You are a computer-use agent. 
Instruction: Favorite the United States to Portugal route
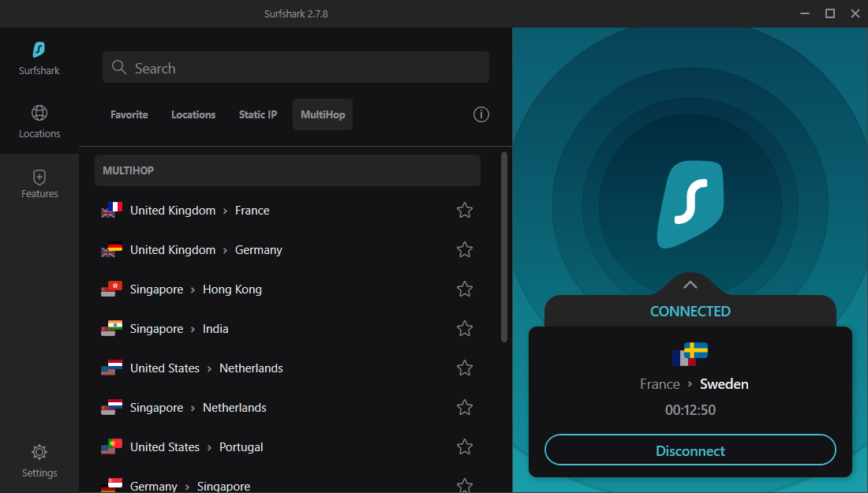point(465,446)
